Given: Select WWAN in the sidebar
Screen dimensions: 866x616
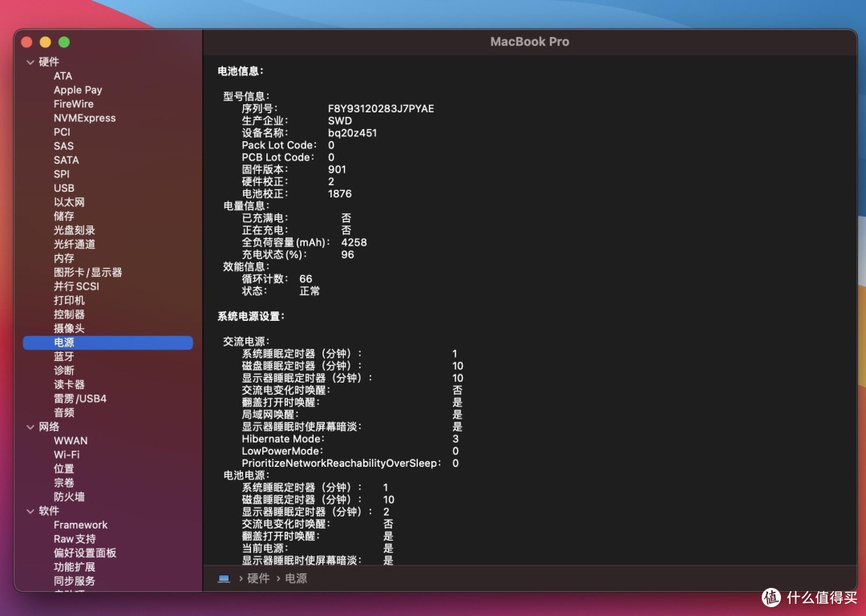Looking at the screenshot, I should point(71,441).
